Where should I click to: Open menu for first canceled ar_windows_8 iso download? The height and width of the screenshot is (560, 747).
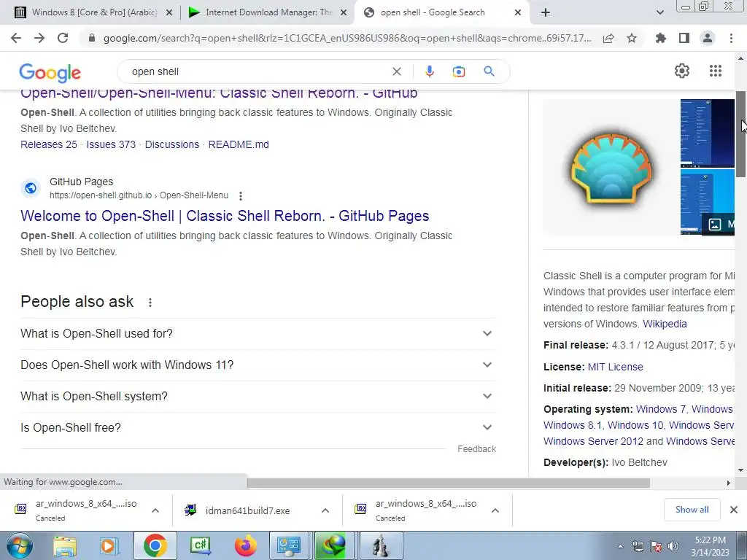tap(155, 510)
